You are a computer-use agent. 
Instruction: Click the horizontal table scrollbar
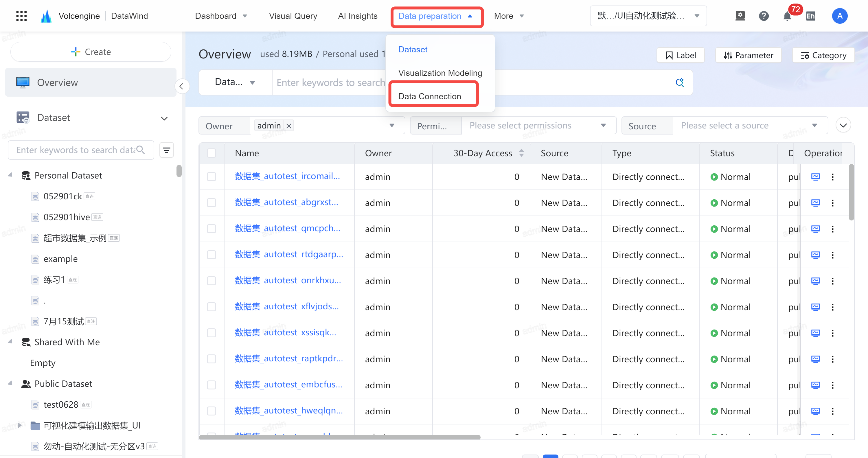[x=339, y=437]
